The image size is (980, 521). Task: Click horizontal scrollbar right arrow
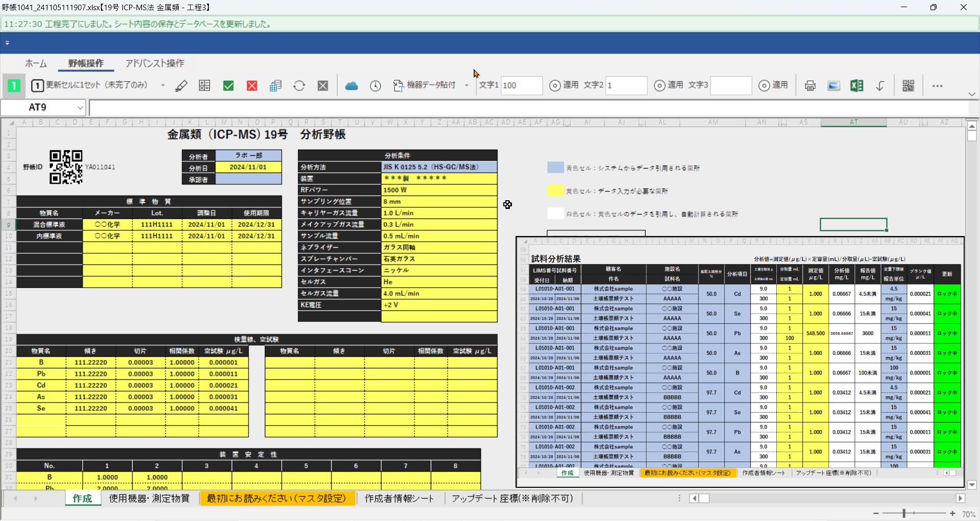pos(960,499)
